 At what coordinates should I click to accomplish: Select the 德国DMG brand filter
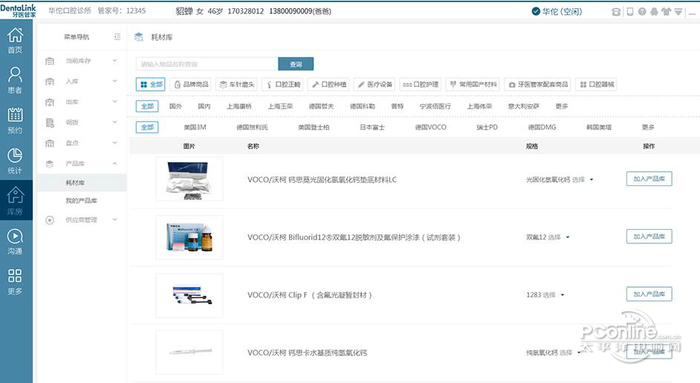tap(542, 127)
